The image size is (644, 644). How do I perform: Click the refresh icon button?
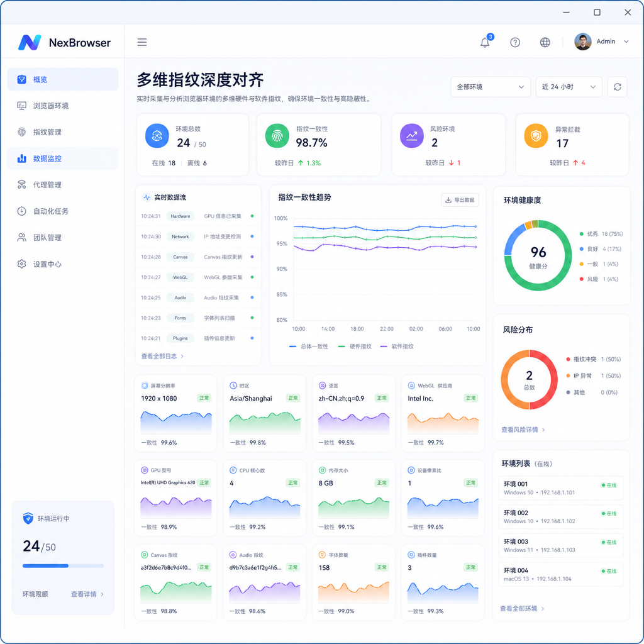618,87
